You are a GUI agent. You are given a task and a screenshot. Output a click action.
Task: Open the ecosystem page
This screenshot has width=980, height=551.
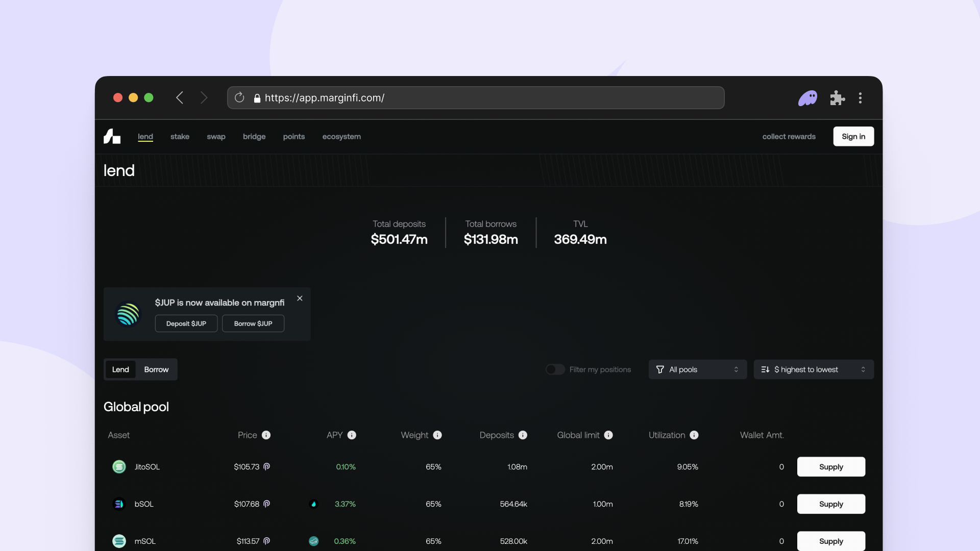tap(341, 136)
